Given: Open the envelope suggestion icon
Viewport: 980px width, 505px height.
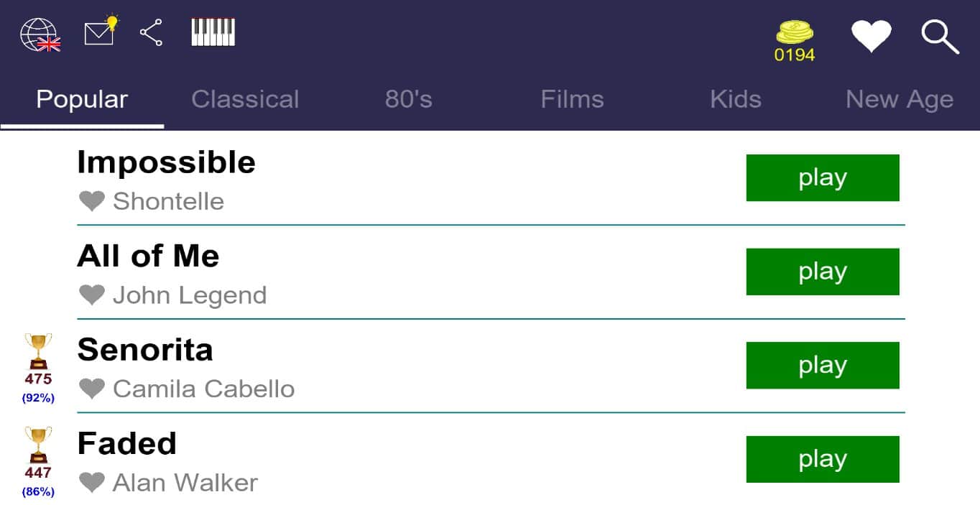Looking at the screenshot, I should click(100, 32).
